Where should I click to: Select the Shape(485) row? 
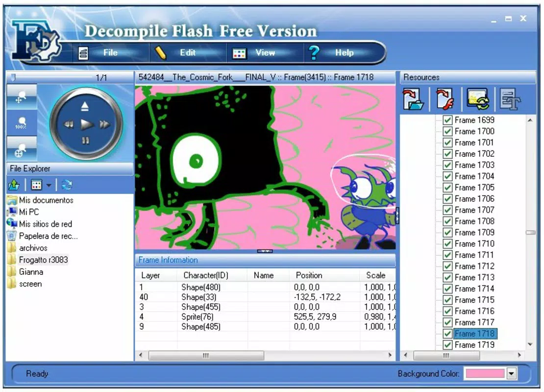pyautogui.click(x=266, y=326)
